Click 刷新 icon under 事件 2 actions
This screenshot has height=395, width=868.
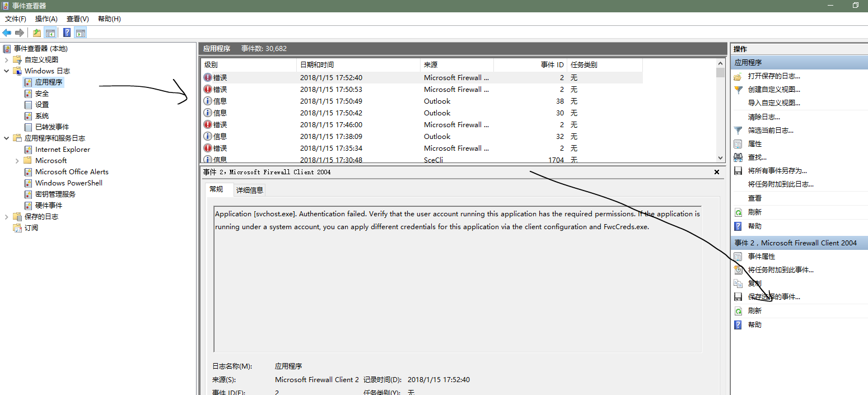pyautogui.click(x=738, y=311)
